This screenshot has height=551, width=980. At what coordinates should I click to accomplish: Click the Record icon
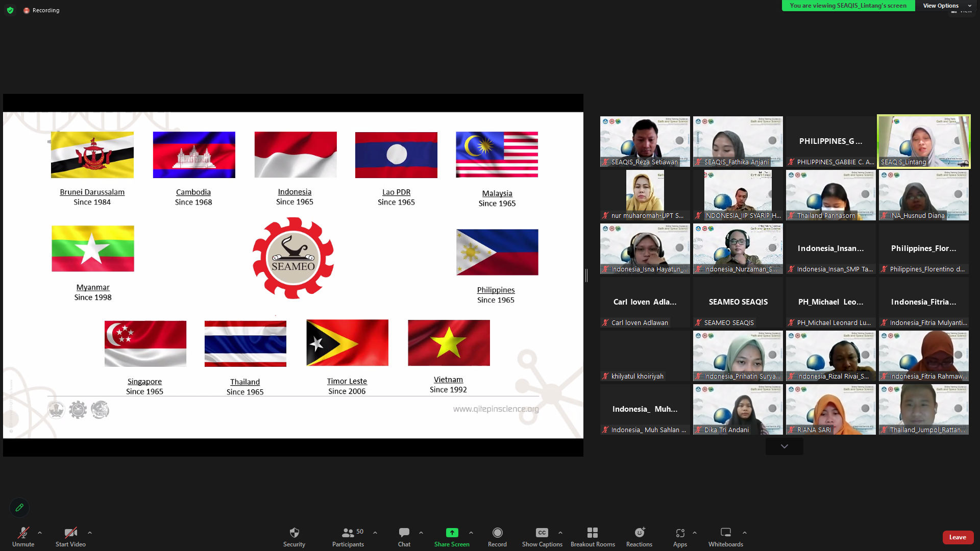pyautogui.click(x=497, y=533)
